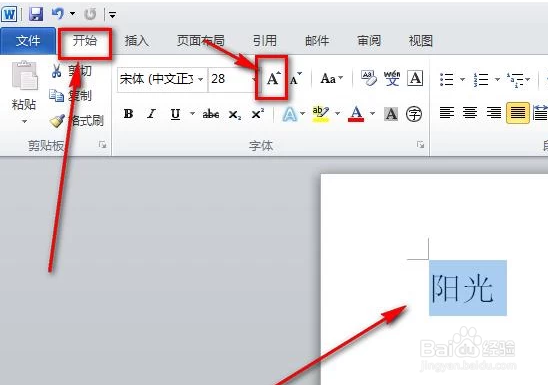Expand the underline style dropdown arrow
548x385 pixels.
tap(192, 114)
